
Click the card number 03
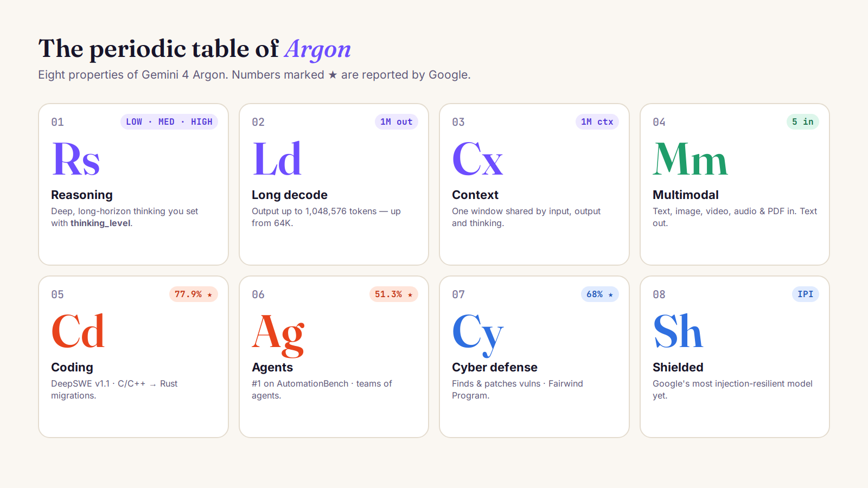click(458, 122)
